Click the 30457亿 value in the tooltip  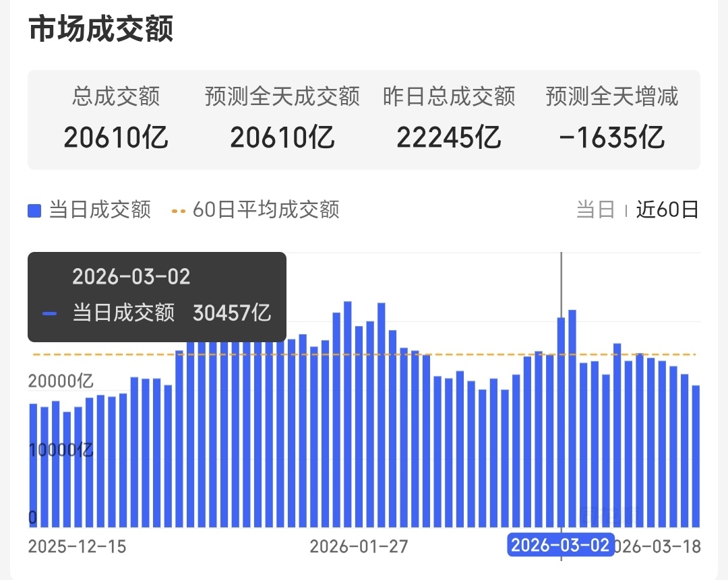pos(232,313)
